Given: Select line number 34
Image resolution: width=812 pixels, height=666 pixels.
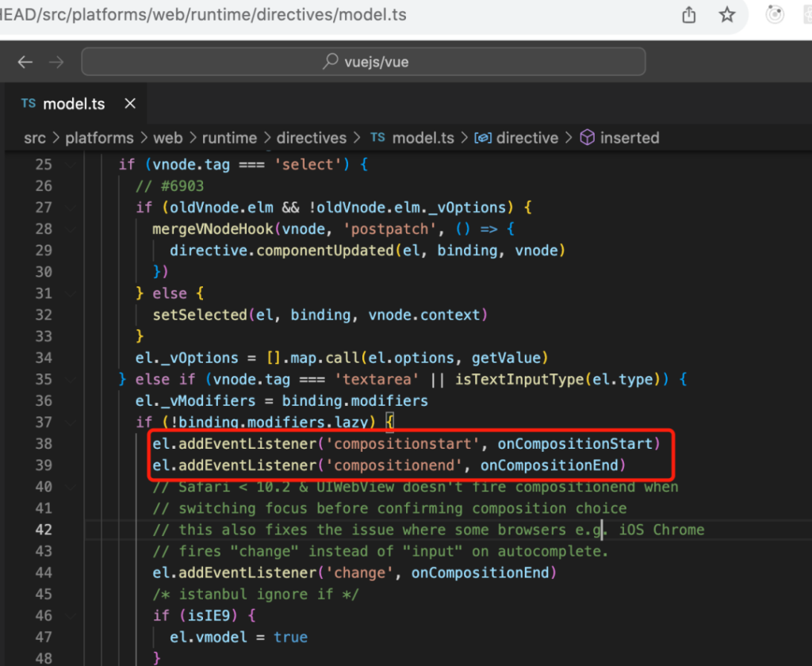Looking at the screenshot, I should coord(44,358).
